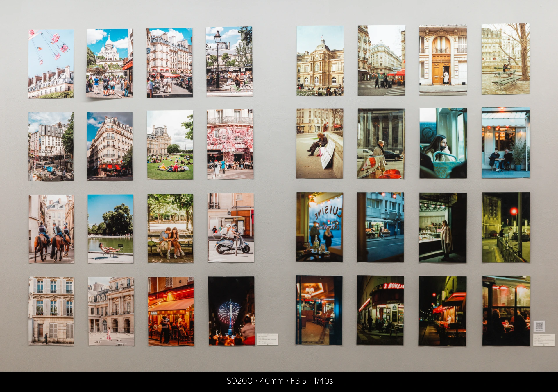This screenshot has width=558, height=392.
Task: Select the elderly woman by columns photo
Action: click(x=381, y=144)
